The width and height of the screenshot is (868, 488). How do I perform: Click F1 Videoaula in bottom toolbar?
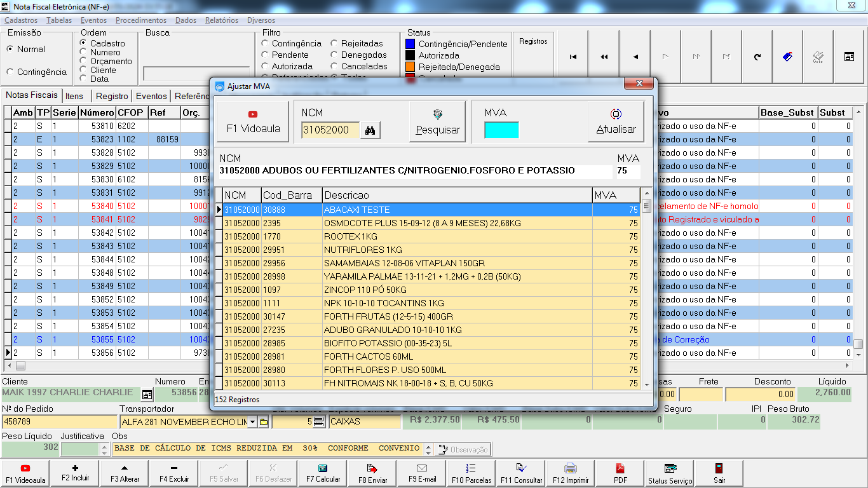(x=25, y=474)
